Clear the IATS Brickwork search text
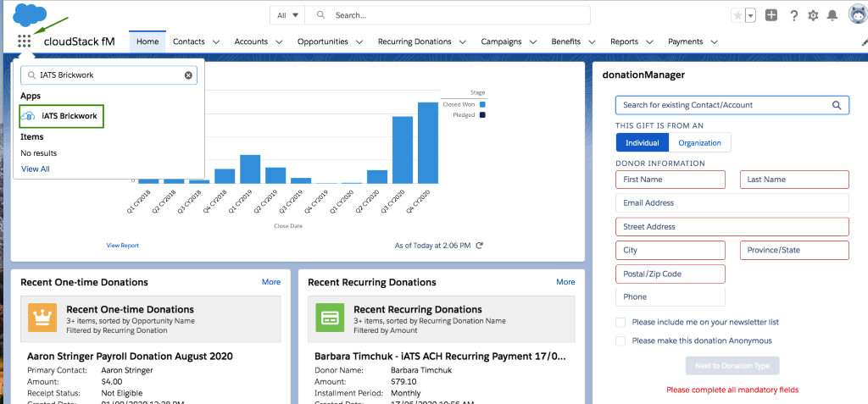The height and width of the screenshot is (404, 868). click(188, 75)
